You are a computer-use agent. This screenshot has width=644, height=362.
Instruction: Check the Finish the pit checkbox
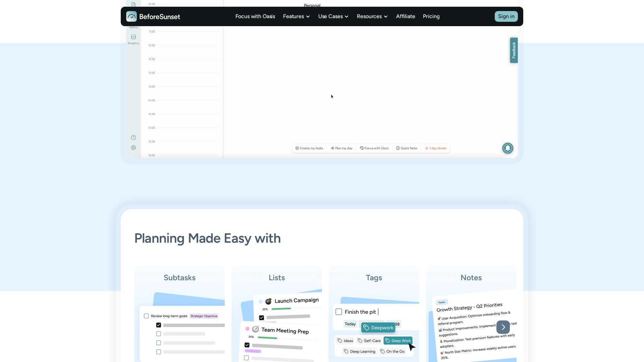(339, 312)
